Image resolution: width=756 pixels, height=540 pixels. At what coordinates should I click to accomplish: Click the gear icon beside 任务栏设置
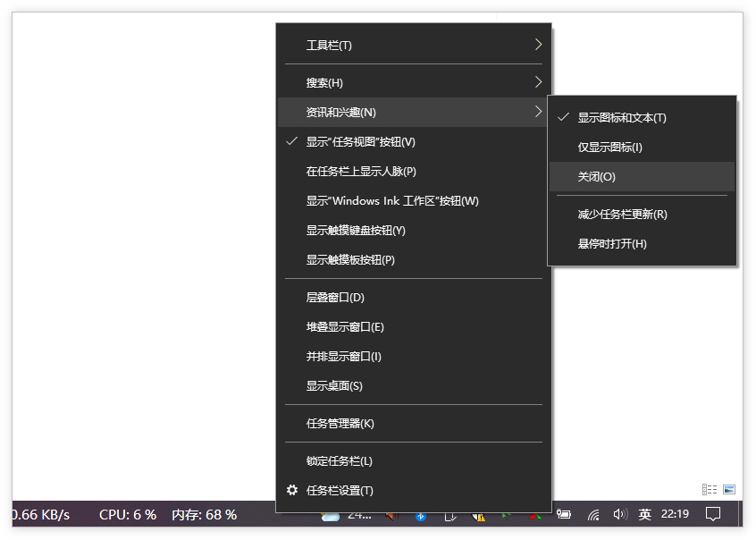click(293, 490)
